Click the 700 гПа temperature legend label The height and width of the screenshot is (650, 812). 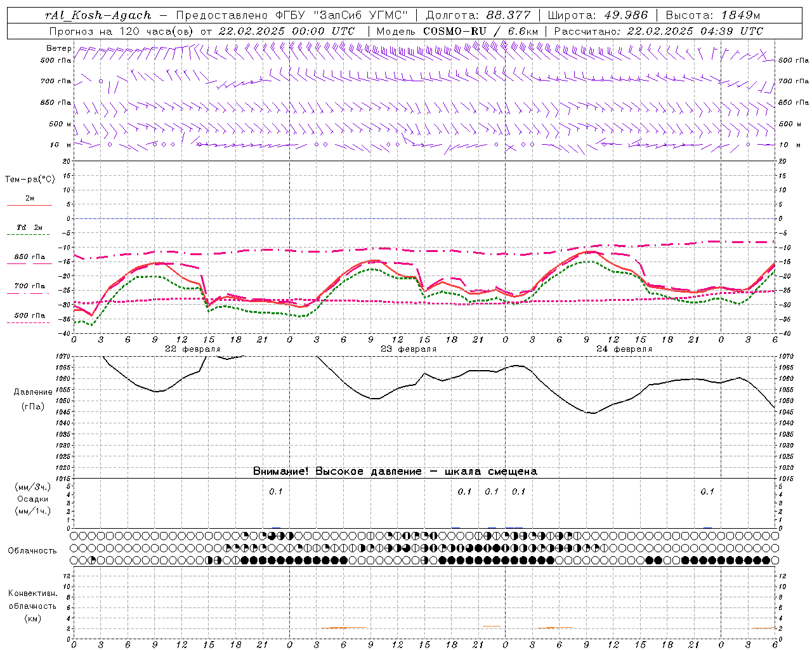30,286
